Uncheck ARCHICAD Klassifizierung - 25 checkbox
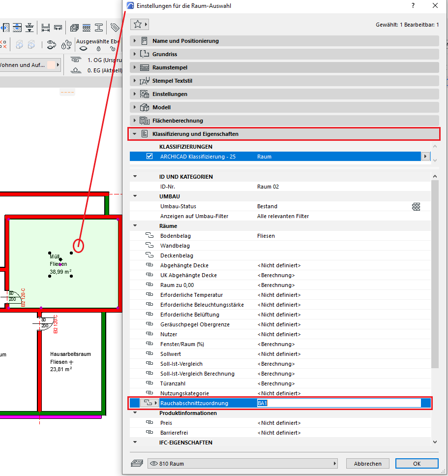448x476 pixels. coord(149,157)
